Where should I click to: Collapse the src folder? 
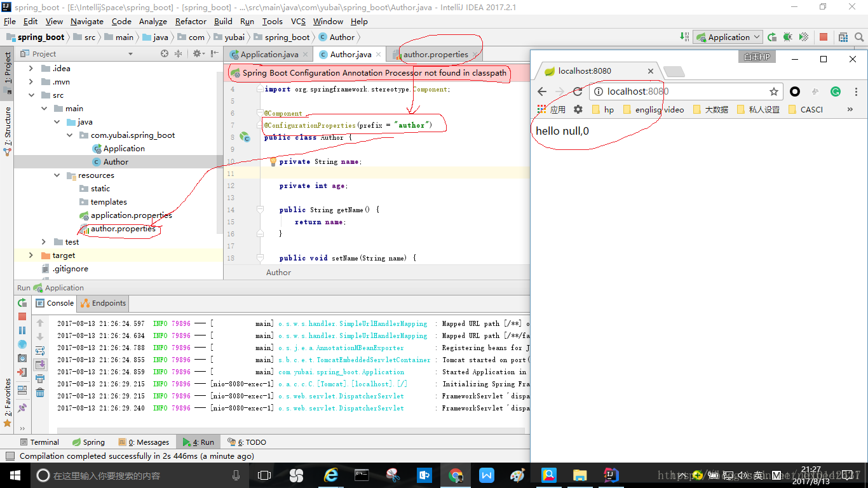(x=31, y=95)
